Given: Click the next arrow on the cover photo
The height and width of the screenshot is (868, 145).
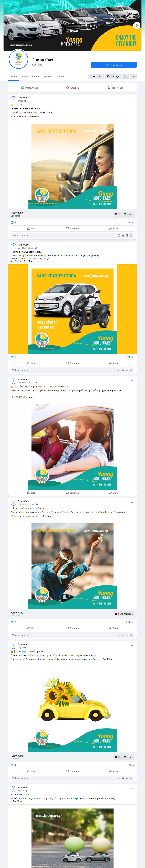Looking at the screenshot, I should [137, 25].
